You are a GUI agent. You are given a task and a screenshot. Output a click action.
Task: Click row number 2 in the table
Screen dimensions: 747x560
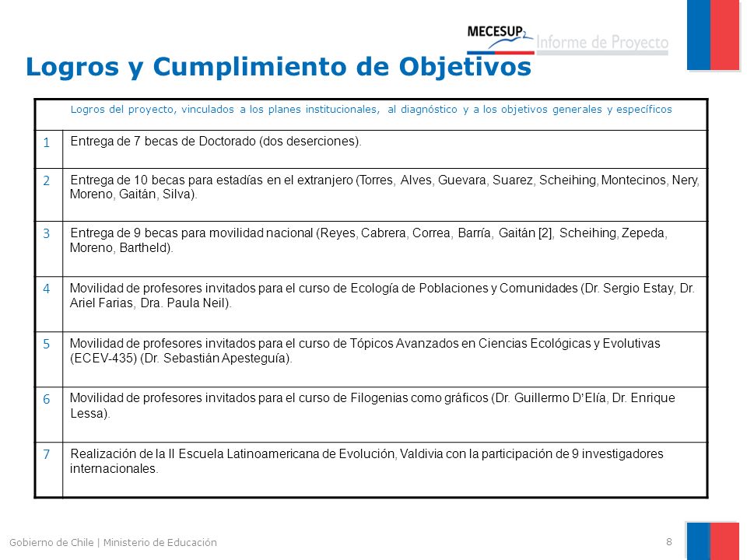pos(47,181)
